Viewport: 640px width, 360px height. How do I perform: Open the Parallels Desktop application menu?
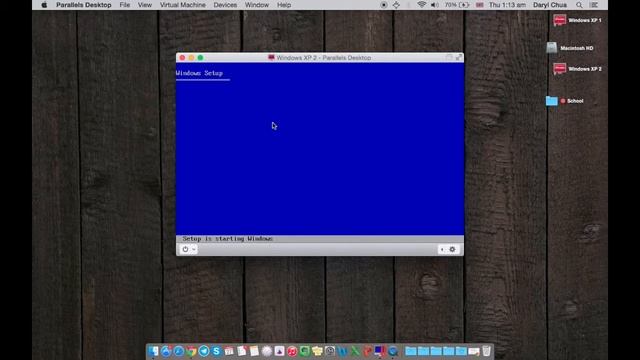84,5
